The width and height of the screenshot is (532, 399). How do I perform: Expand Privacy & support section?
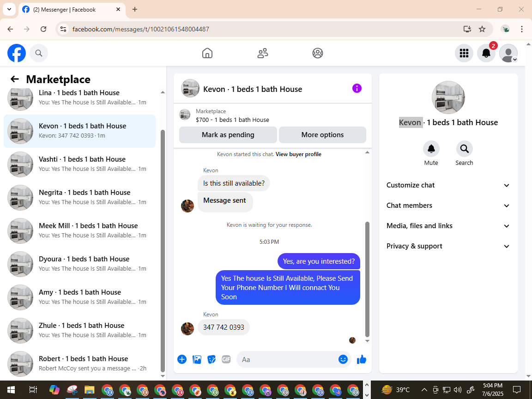(448, 246)
